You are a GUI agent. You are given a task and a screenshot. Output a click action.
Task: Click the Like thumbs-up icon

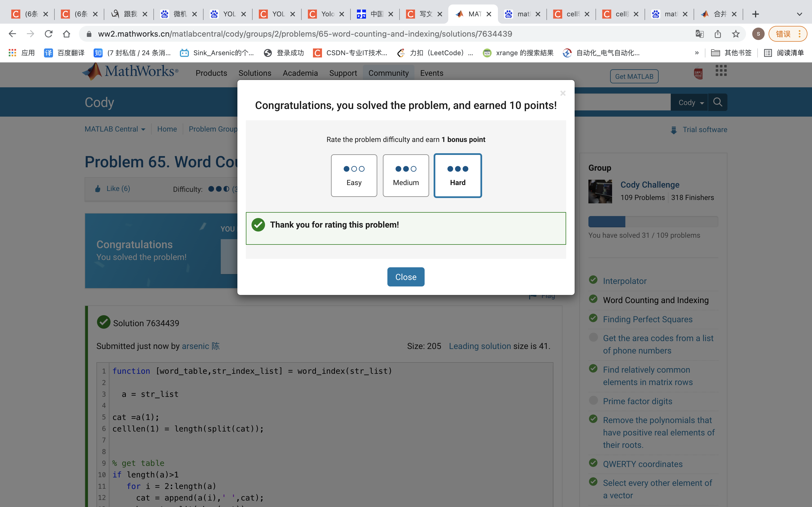click(x=98, y=188)
